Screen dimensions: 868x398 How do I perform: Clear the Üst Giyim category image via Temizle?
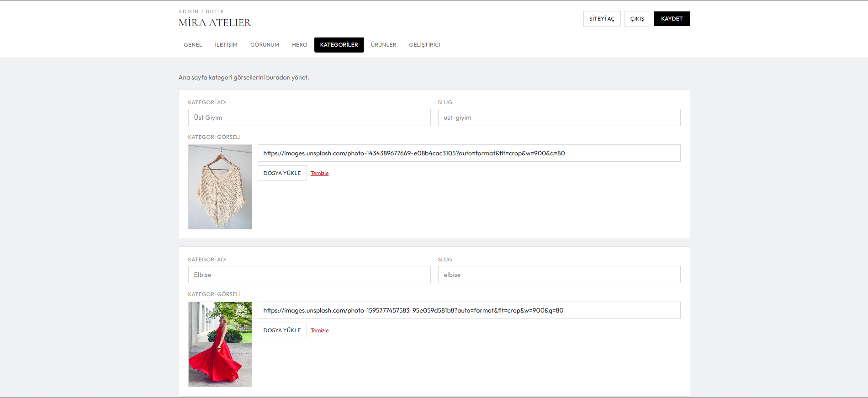click(319, 173)
